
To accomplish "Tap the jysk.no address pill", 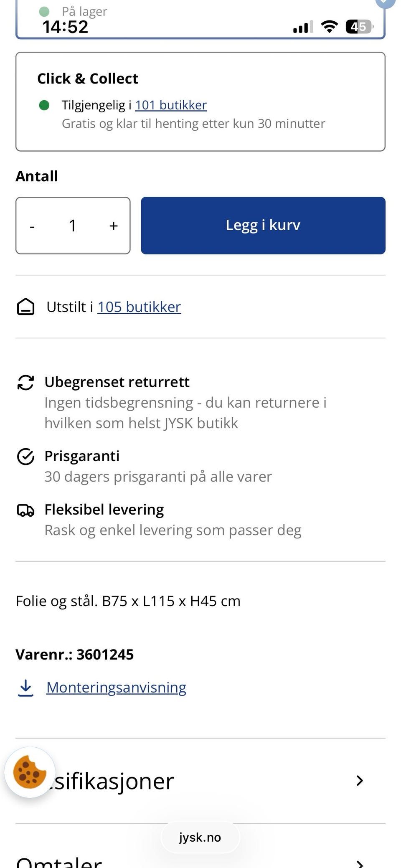I will point(200,838).
